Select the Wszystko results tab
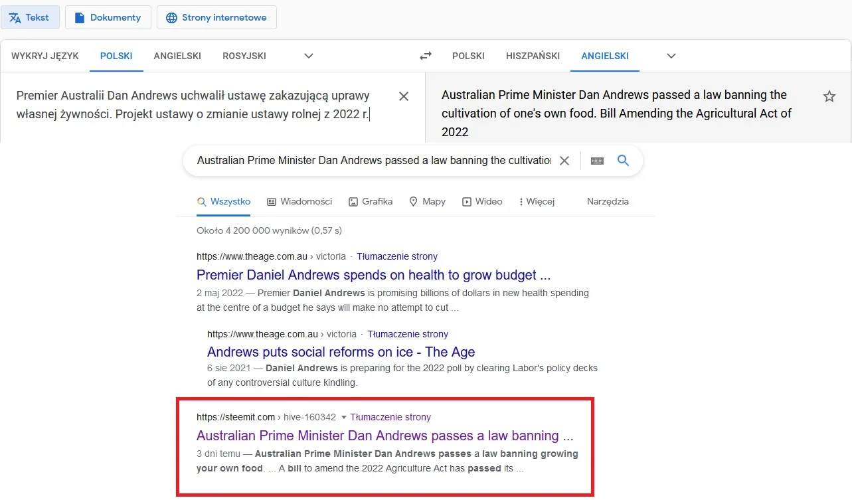 [x=224, y=201]
